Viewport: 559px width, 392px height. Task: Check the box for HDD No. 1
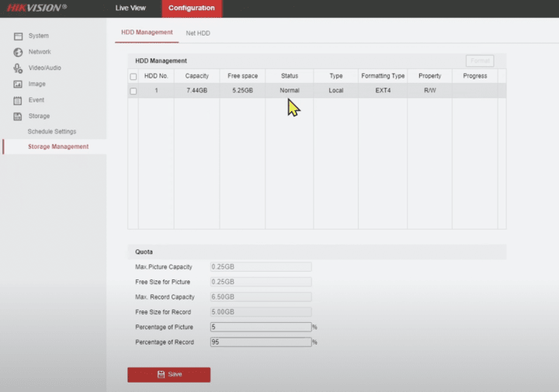pos(134,91)
